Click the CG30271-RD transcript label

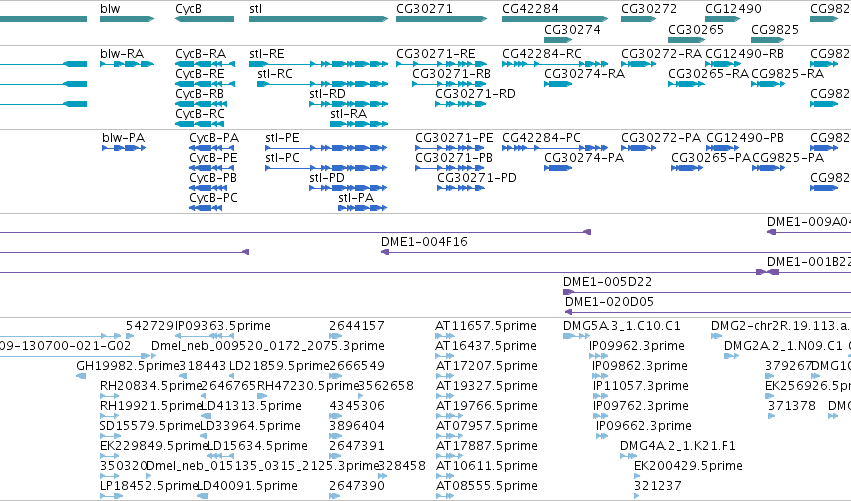(475, 94)
